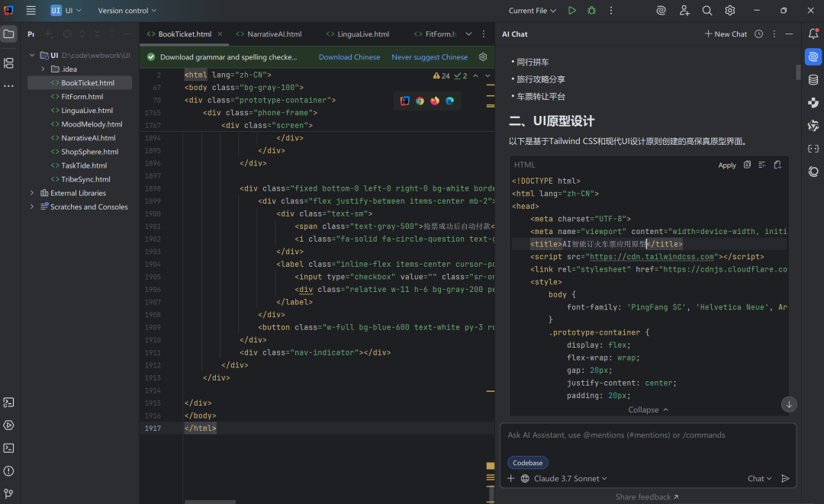
Task: Open the Database tool window
Action: (x=813, y=80)
